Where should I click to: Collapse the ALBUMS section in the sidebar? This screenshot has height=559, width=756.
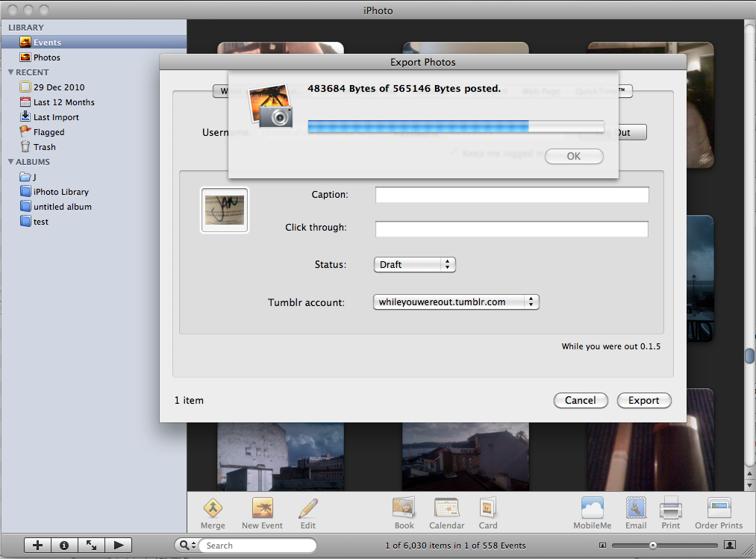pos(10,161)
